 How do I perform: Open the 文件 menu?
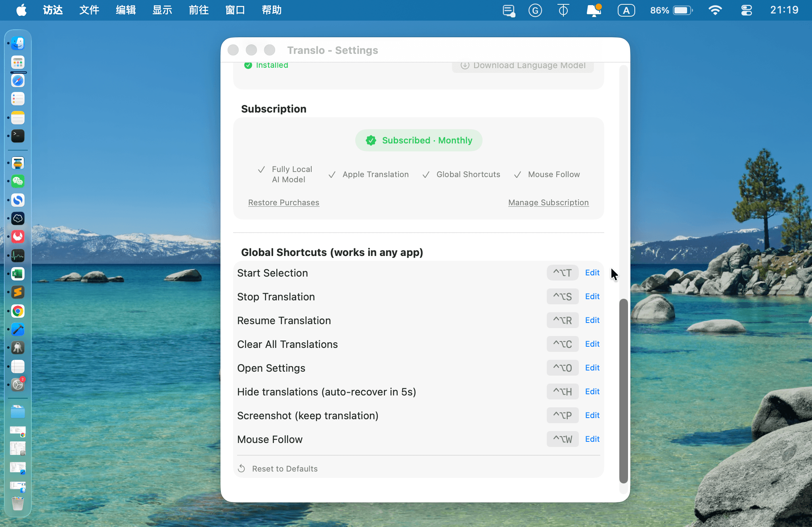click(89, 10)
